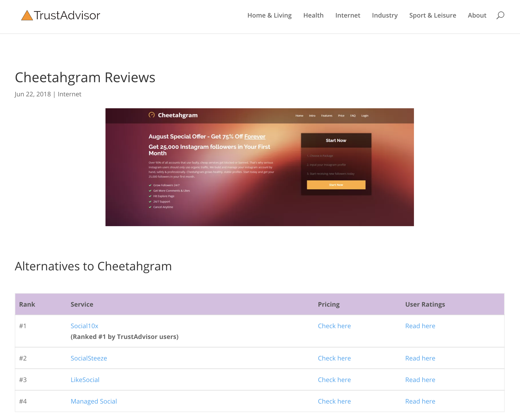Open the About menu item

477,15
